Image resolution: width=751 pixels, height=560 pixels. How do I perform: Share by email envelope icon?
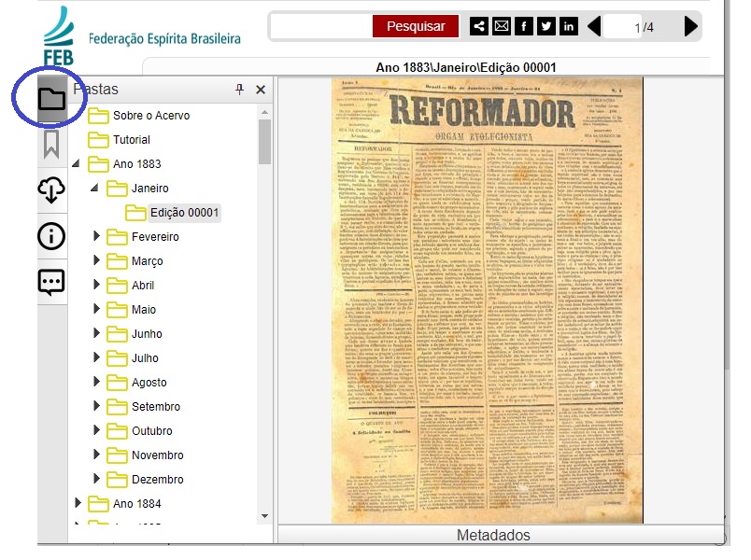pyautogui.click(x=502, y=26)
